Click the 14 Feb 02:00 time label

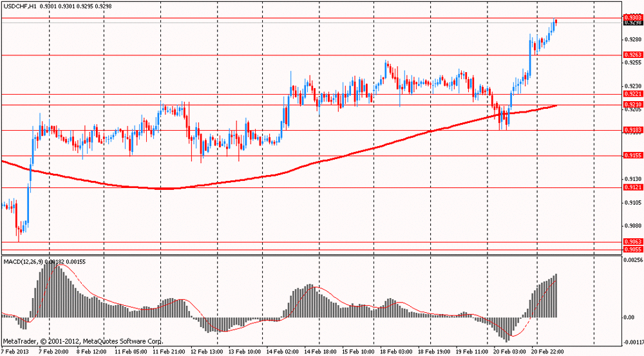pos(282,352)
